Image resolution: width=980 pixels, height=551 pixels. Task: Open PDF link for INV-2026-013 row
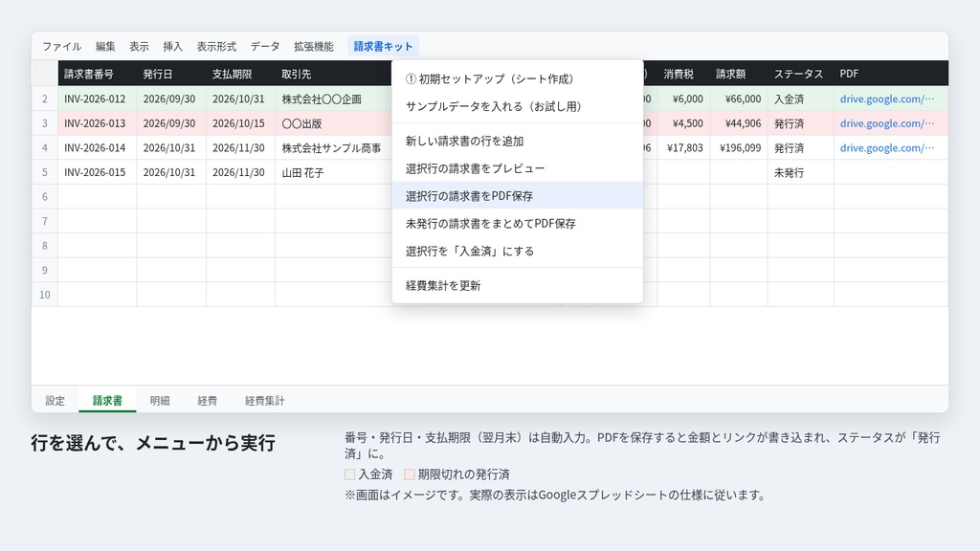[887, 123]
